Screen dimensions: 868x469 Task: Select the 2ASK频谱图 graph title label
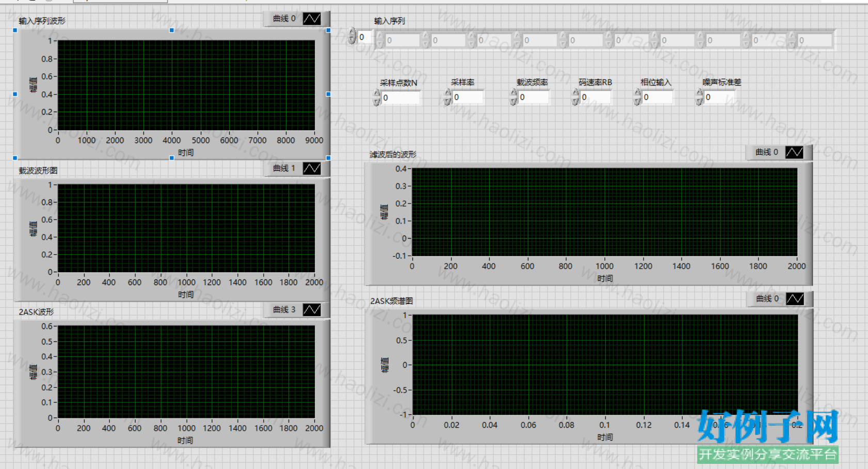tap(392, 301)
